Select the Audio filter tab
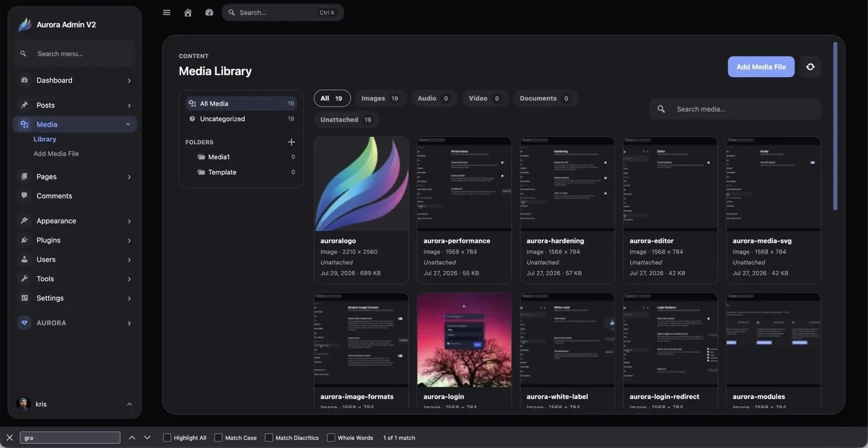Screen dimensions: 868x448 coord(434,98)
